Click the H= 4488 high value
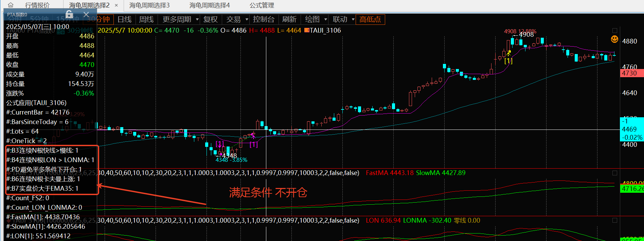 pos(262,30)
